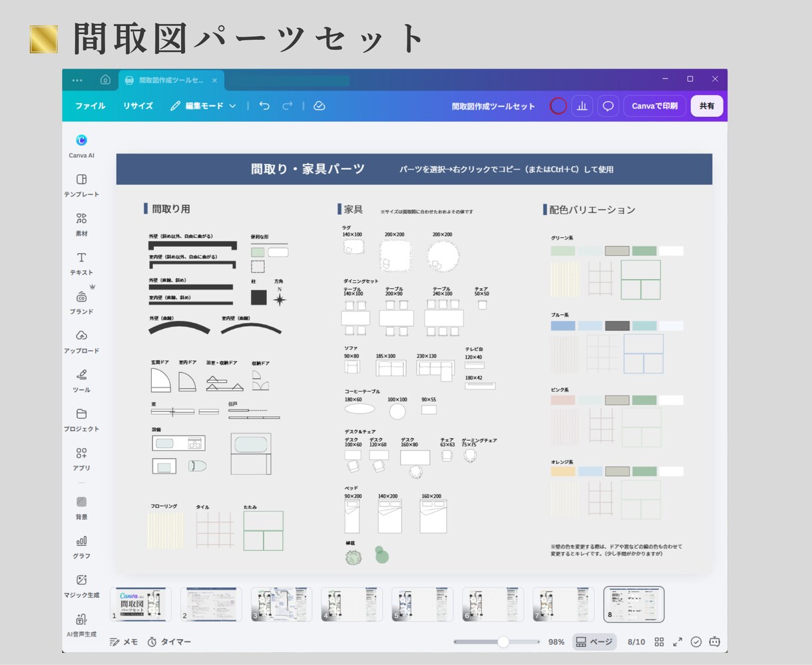This screenshot has height=665, width=812.
Task: Open the アプリ panel
Action: coord(81,459)
